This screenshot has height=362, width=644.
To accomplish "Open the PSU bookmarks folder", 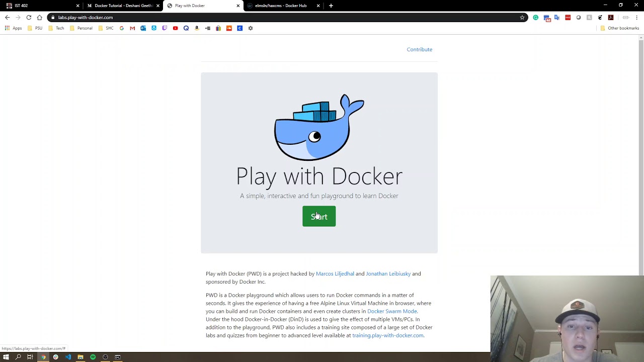I will tap(35, 28).
